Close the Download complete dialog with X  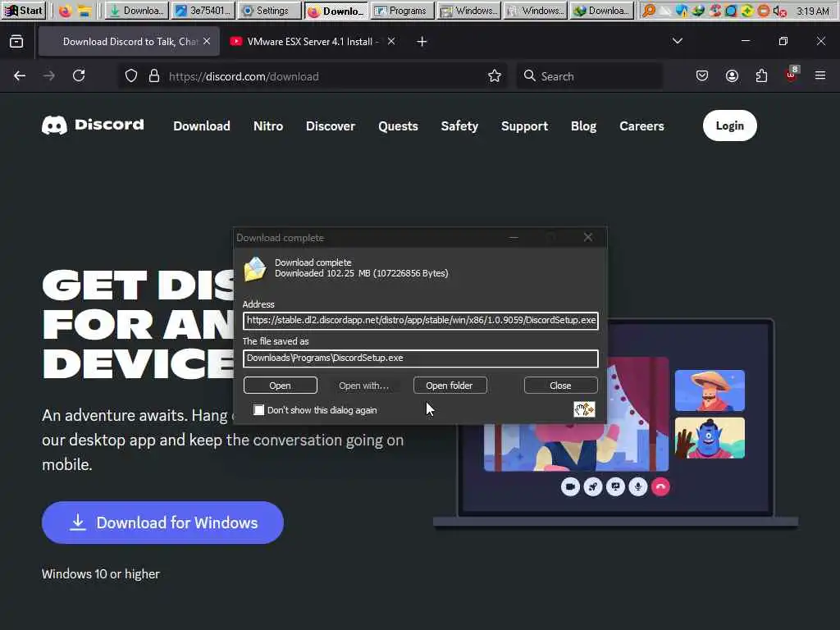coord(587,237)
